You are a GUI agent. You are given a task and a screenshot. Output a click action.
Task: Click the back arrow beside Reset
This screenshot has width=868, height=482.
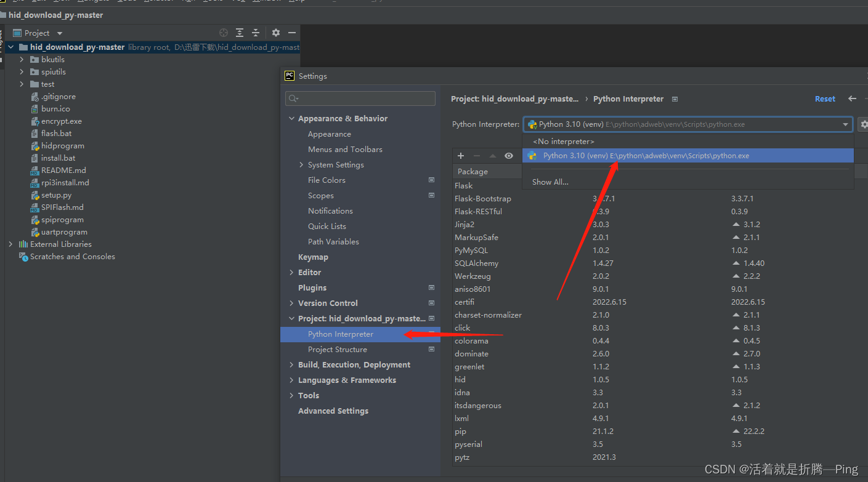click(852, 98)
